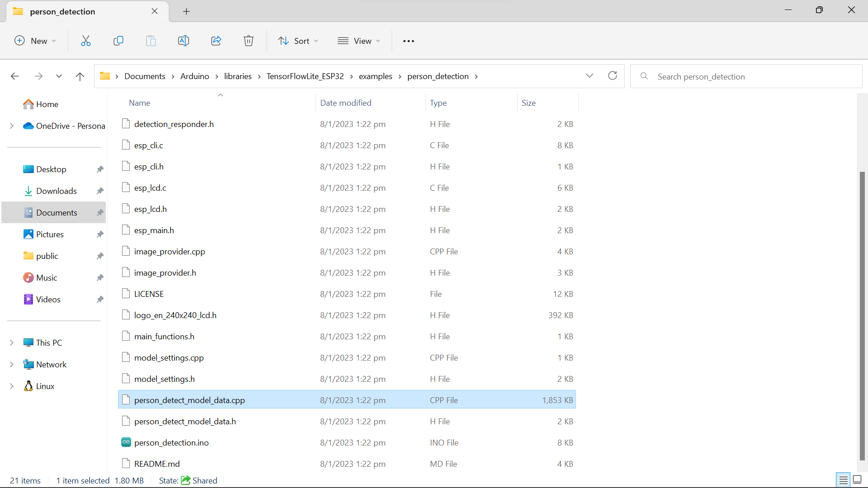Expand the This PC tree item
The width and height of the screenshot is (868, 488).
click(12, 343)
